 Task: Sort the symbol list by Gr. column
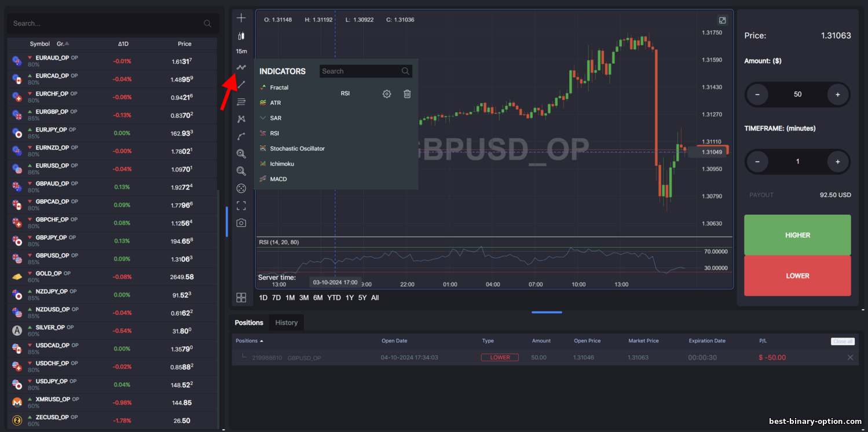(63, 43)
